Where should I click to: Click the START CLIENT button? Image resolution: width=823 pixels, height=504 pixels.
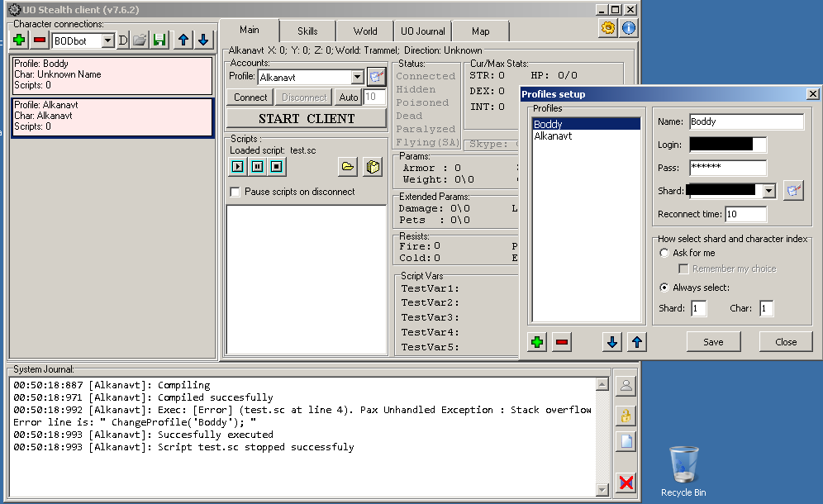pyautogui.click(x=307, y=118)
